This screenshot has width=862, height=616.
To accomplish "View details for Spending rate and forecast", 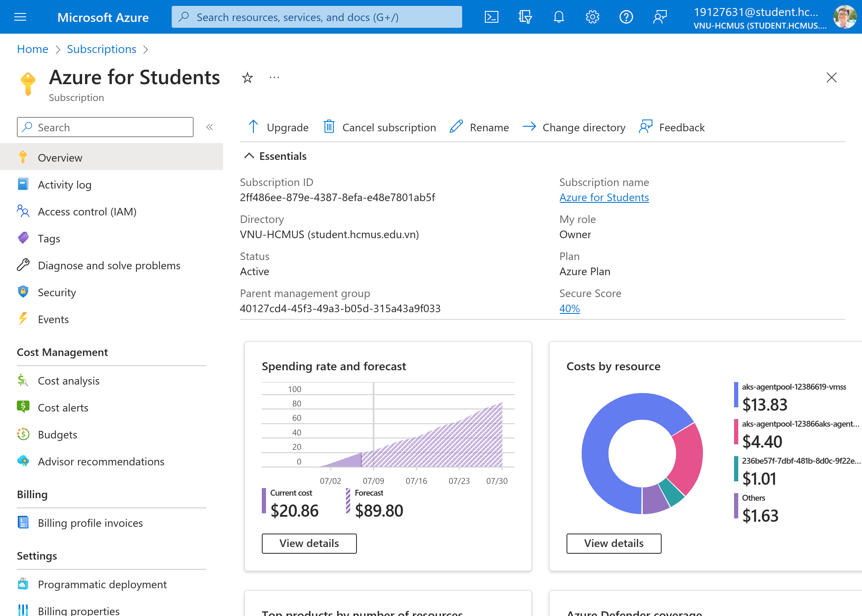I will point(309,543).
